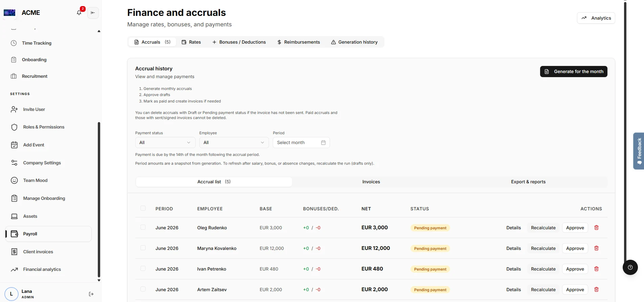View Details for Ivan Petrenko
The image size is (644, 302).
(513, 269)
